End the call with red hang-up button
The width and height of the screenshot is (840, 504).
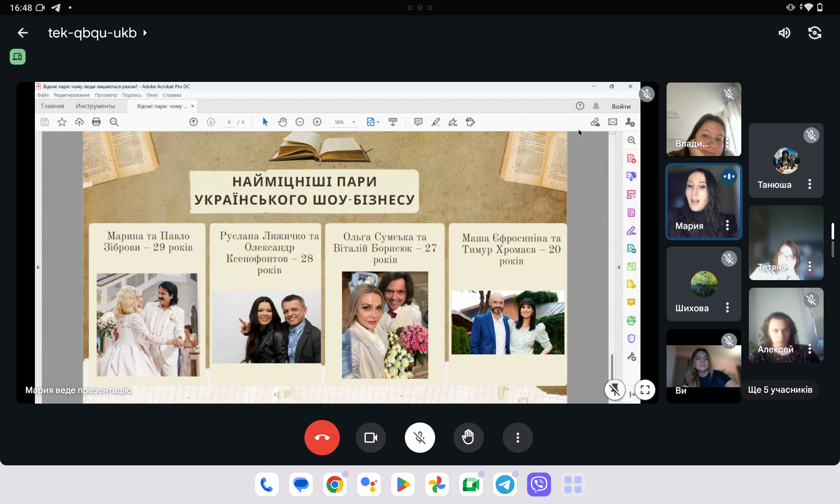pyautogui.click(x=322, y=438)
